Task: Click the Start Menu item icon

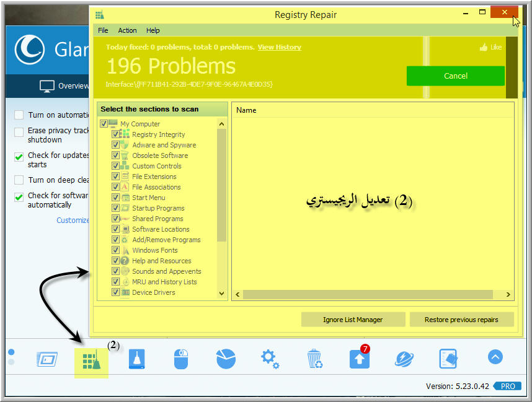Action: (125, 197)
